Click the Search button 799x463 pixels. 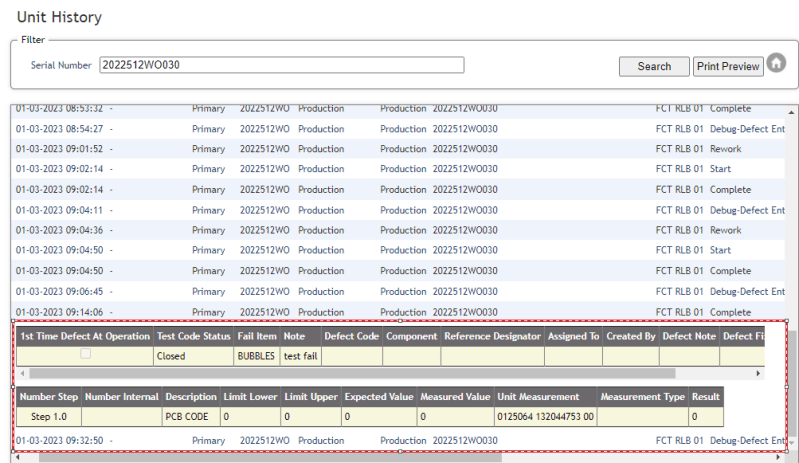(x=654, y=66)
